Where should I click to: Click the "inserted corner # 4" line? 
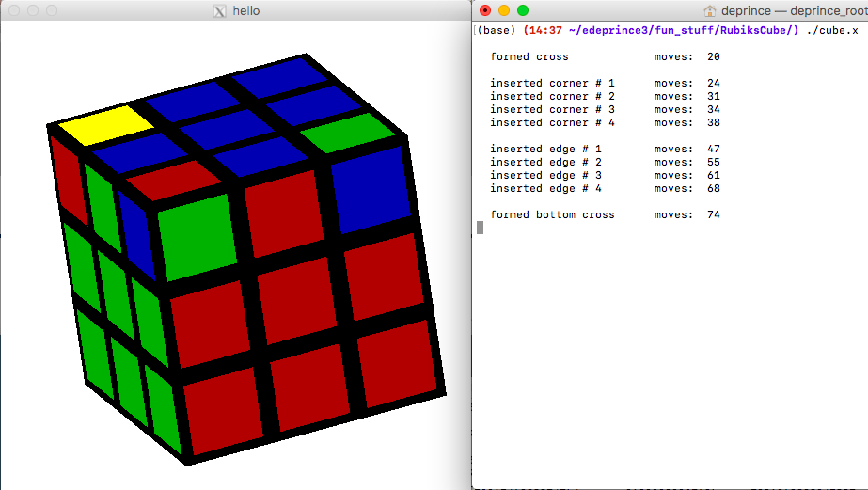(x=552, y=122)
